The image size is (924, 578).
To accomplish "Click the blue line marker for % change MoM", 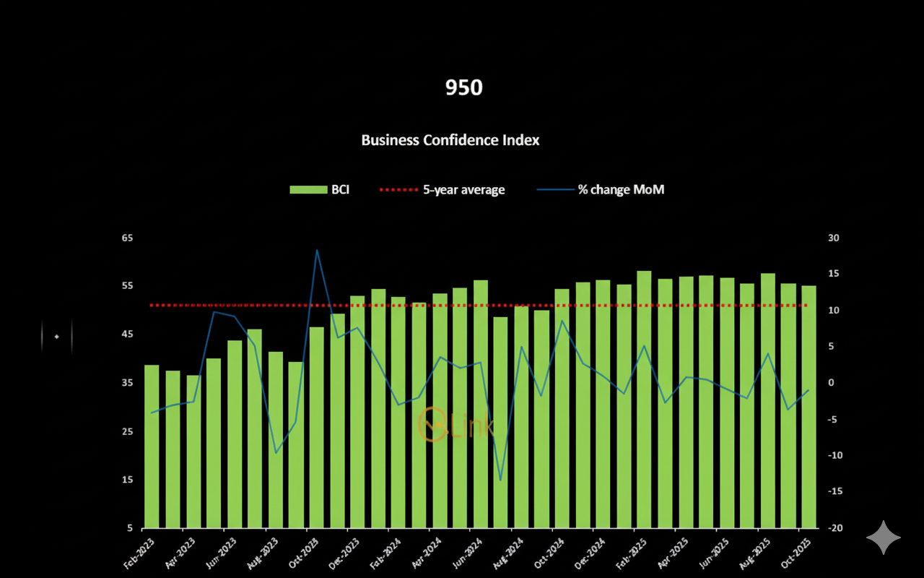I will [x=554, y=190].
